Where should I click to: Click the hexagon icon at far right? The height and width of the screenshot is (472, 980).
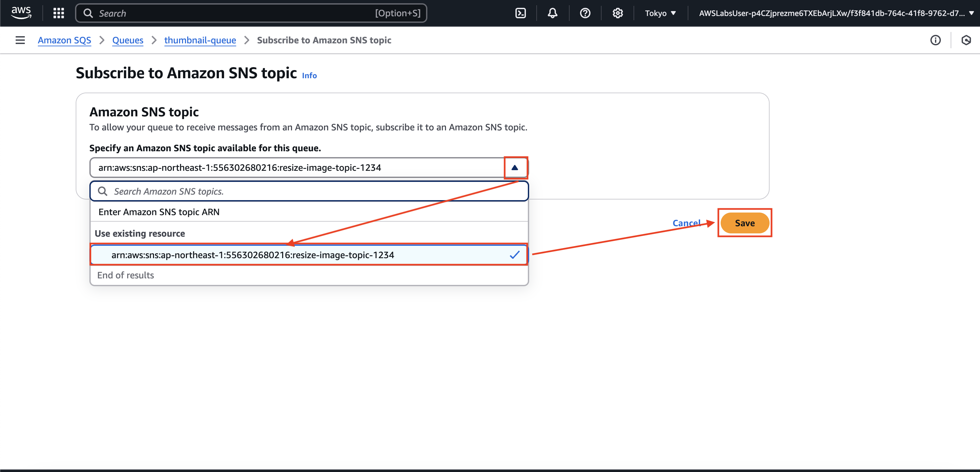(966, 40)
